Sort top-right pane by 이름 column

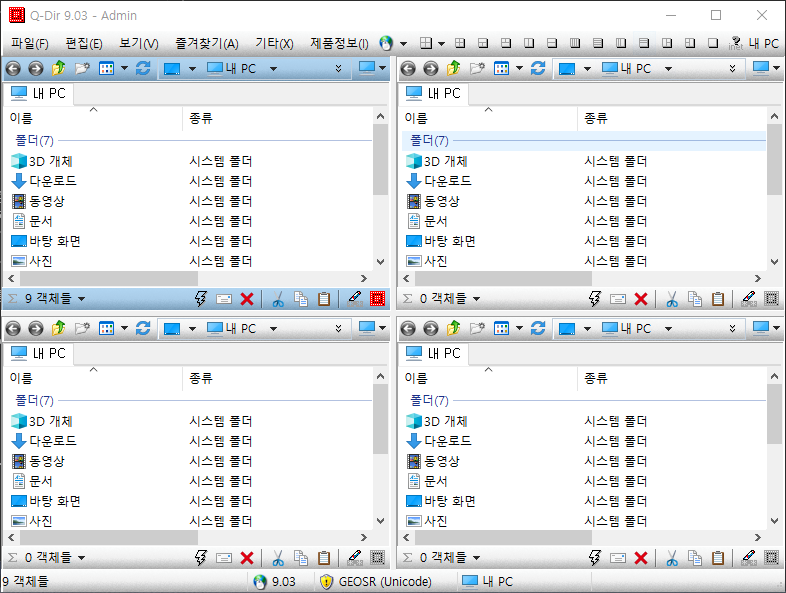(488, 118)
